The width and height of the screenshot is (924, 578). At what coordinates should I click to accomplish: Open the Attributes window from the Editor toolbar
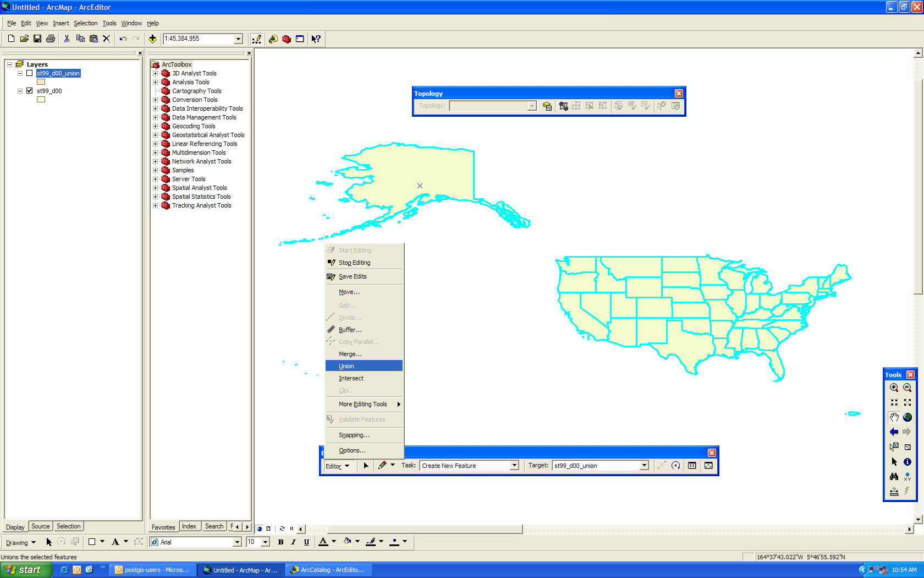692,466
